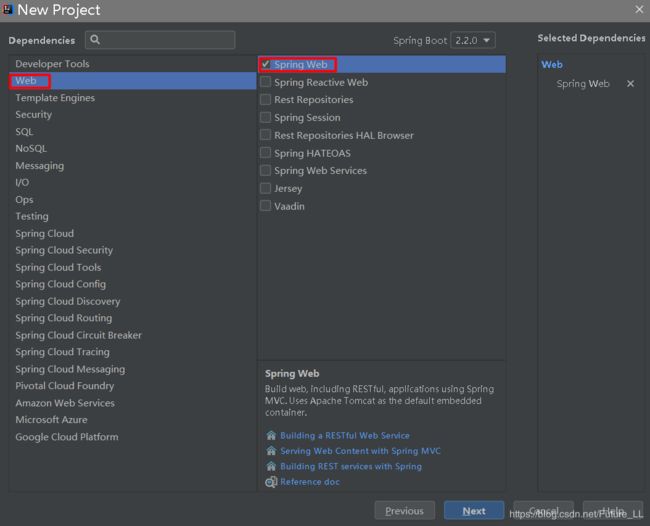Click the Spring Web entry in Selected Dependencies
650x526 pixels.
tap(583, 84)
